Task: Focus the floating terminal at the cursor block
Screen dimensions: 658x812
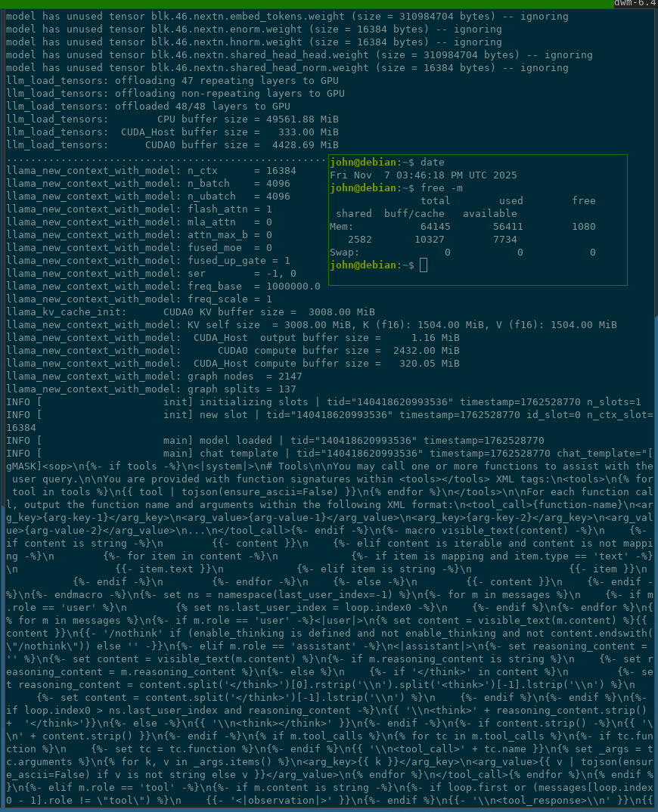Action: (424, 265)
